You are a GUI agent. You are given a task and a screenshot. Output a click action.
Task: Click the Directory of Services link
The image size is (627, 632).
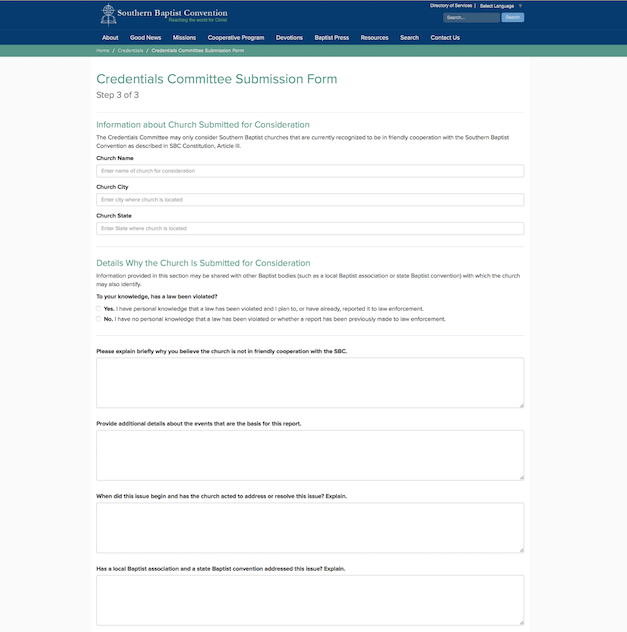[450, 6]
